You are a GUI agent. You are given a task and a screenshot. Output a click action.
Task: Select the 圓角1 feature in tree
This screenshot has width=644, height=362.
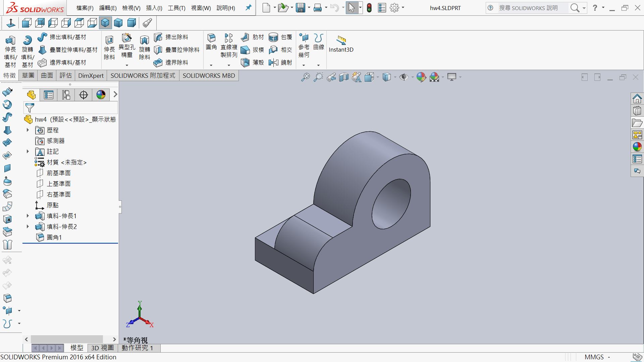[x=54, y=237]
